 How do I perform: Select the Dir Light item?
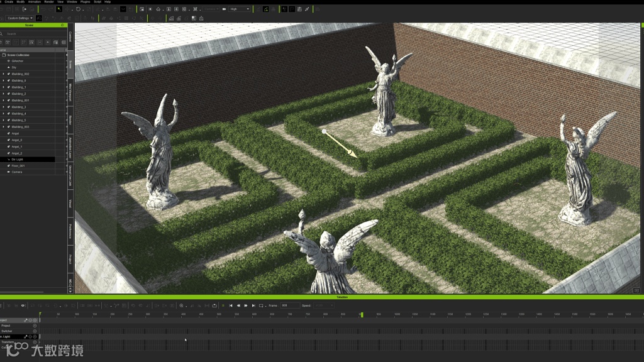[x=28, y=159]
